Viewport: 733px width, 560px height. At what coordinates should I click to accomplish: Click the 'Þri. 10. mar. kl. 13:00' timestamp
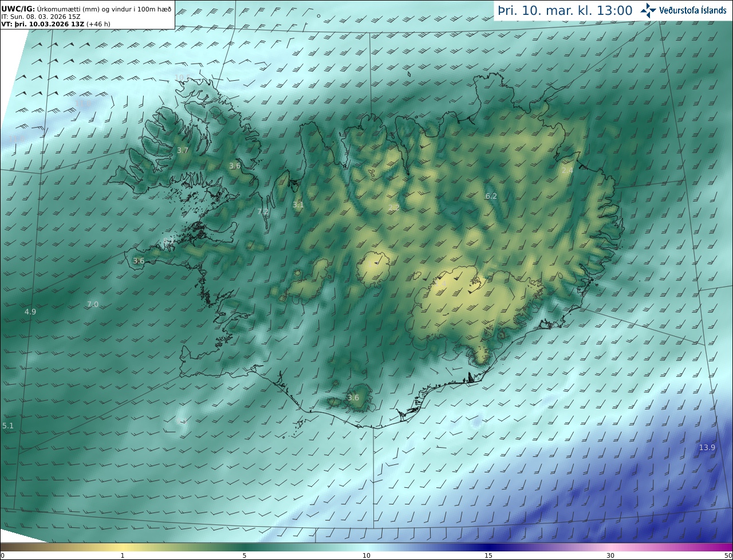tap(565, 10)
